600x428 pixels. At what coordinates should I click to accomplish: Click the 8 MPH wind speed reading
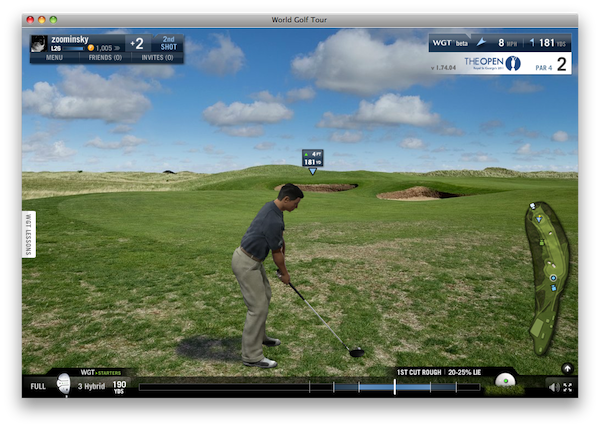(507, 43)
